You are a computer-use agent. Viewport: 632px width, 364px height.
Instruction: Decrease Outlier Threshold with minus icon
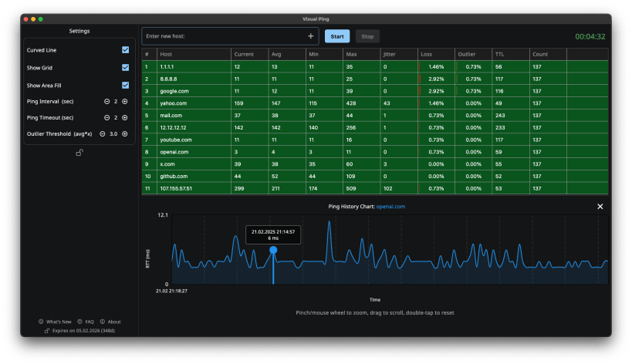click(x=103, y=133)
